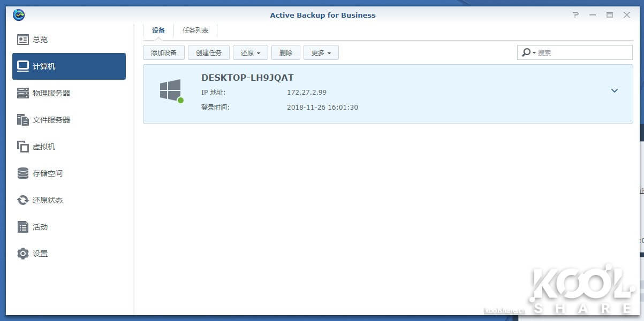Expand DESKTOP-LH9JQAT device details chevron
The height and width of the screenshot is (321, 644).
tap(615, 90)
